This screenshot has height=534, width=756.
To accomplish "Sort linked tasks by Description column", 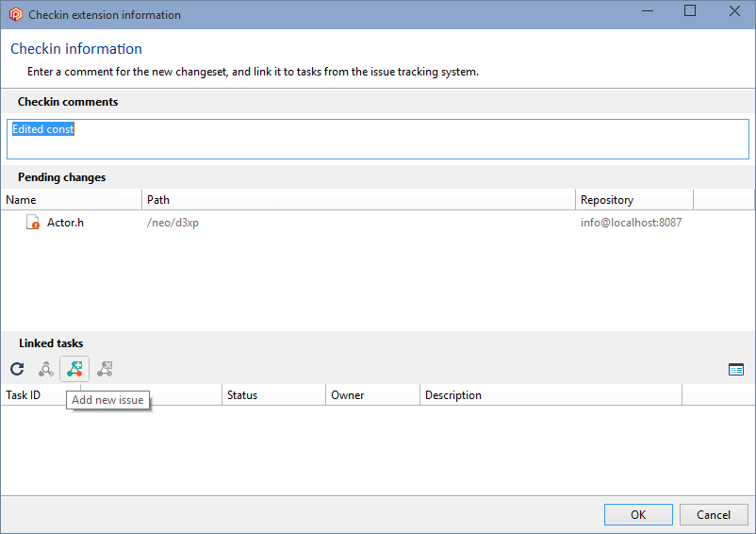I will (x=551, y=395).
